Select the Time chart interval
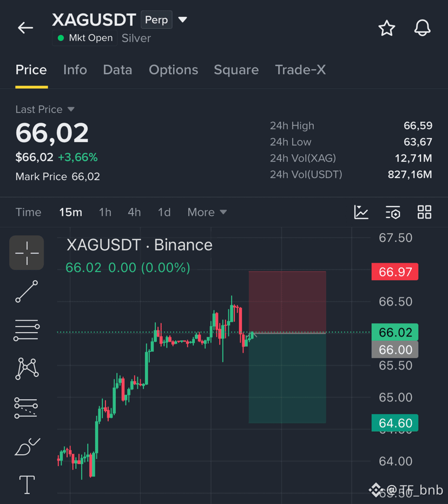 coord(28,212)
